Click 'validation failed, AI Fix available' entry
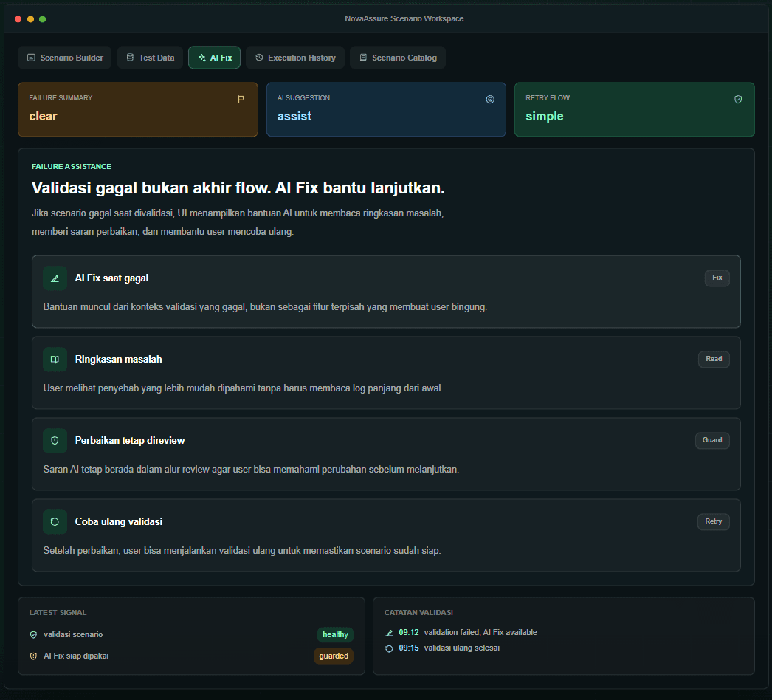The height and width of the screenshot is (700, 772). [480, 633]
